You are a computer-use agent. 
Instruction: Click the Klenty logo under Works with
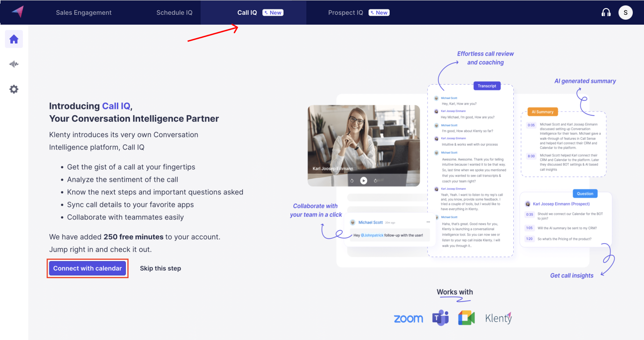coord(498,318)
